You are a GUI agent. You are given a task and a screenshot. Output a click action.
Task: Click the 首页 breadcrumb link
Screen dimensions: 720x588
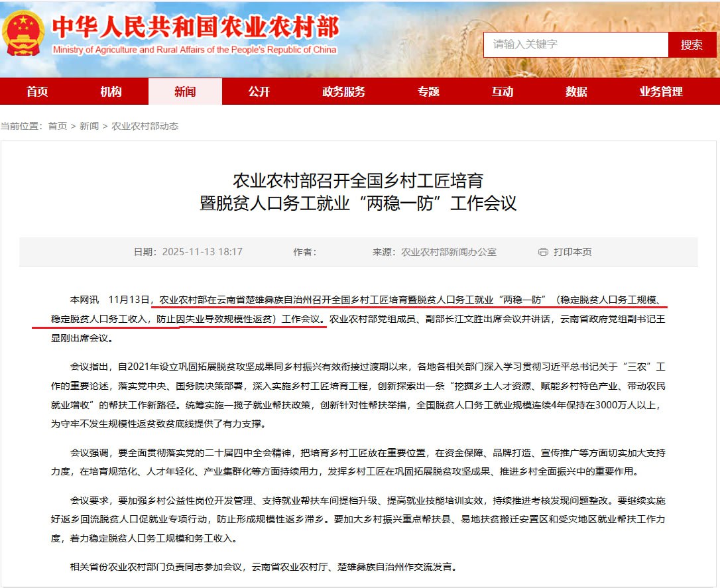click(x=57, y=126)
